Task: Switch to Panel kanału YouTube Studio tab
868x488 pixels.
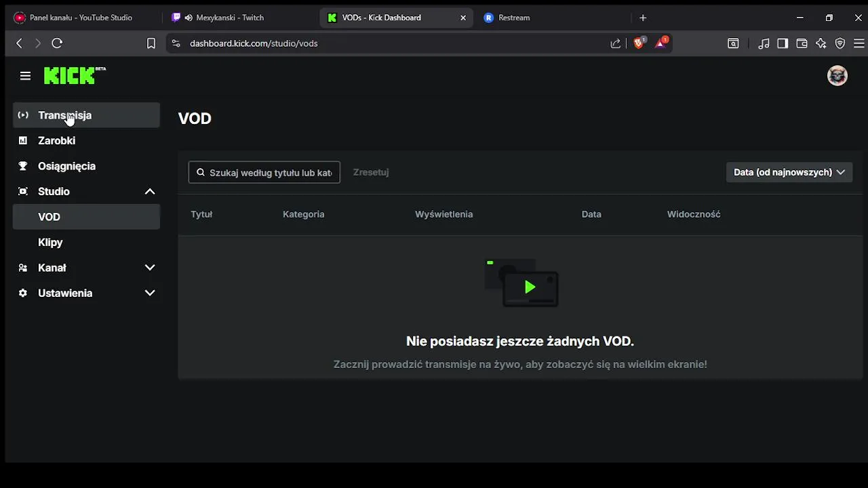Action: click(x=81, y=18)
